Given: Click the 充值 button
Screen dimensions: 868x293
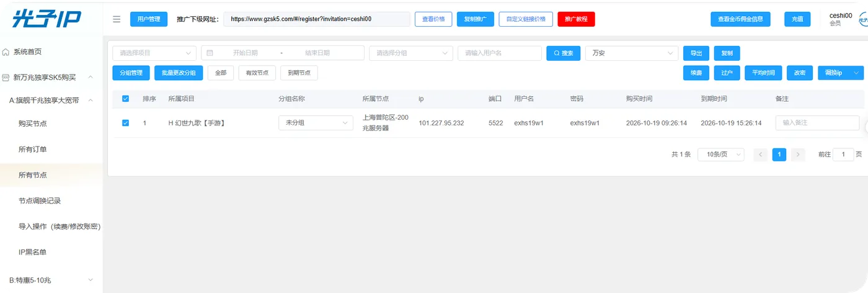Looking at the screenshot, I should (797, 19).
